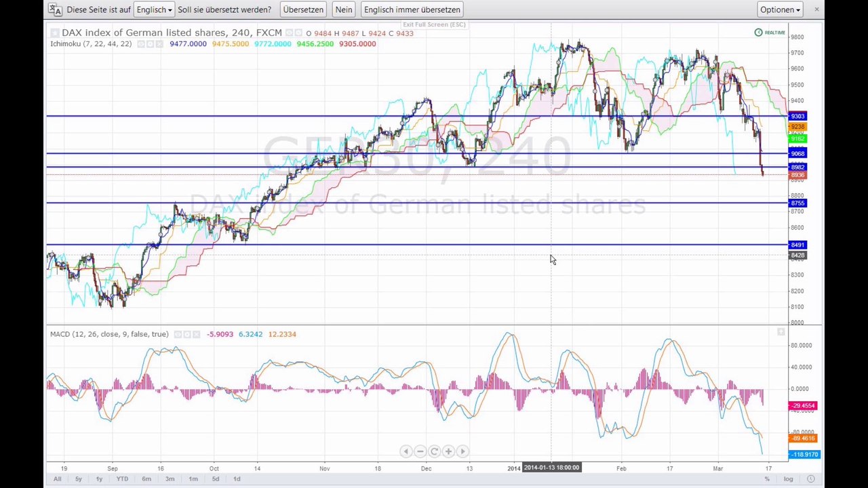Image resolution: width=868 pixels, height=488 pixels.
Task: Move the MACD pane up
Action: [x=781, y=331]
